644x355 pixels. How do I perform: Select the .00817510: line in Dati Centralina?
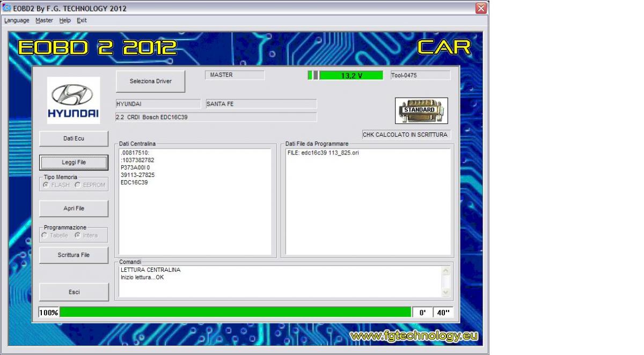[x=135, y=152]
